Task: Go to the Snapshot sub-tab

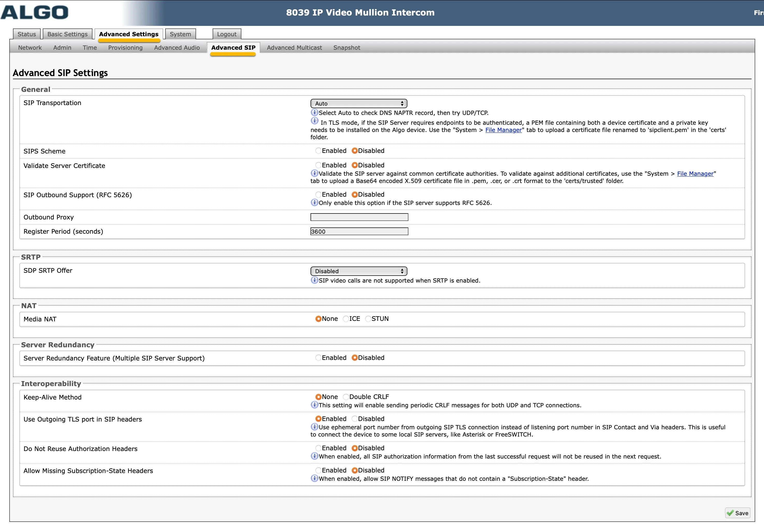Action: click(347, 48)
